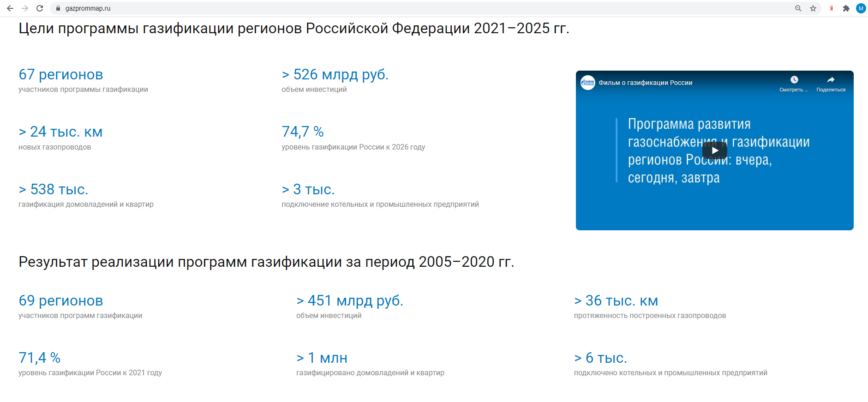Screen dimensions: 868x402
Task: Open the Extensions puzzle-piece menu
Action: pos(846,8)
